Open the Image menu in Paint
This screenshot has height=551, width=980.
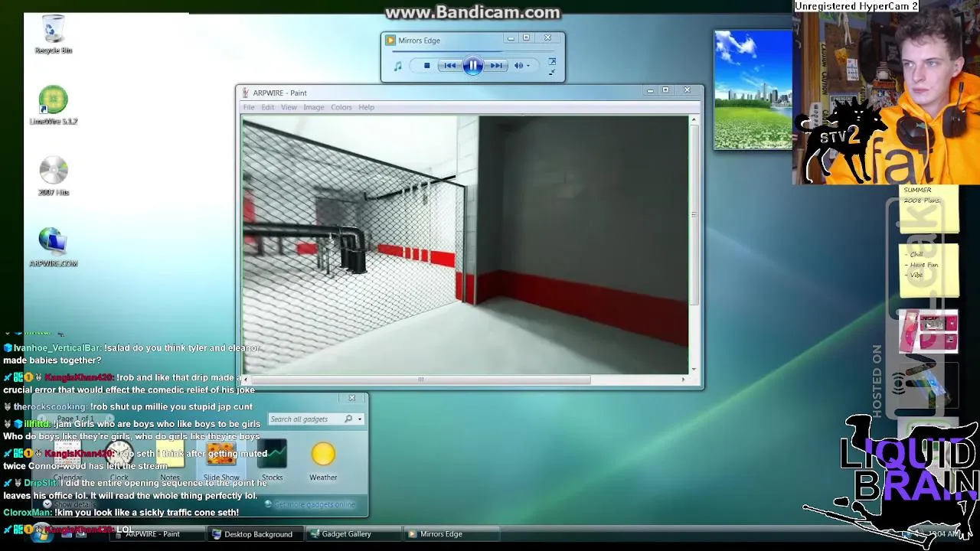pyautogui.click(x=314, y=107)
